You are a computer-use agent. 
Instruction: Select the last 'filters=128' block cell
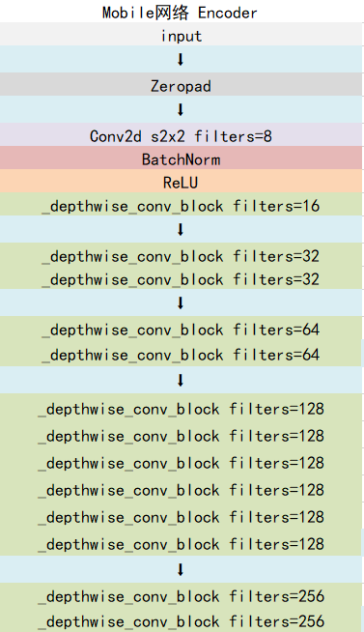[x=182, y=542]
